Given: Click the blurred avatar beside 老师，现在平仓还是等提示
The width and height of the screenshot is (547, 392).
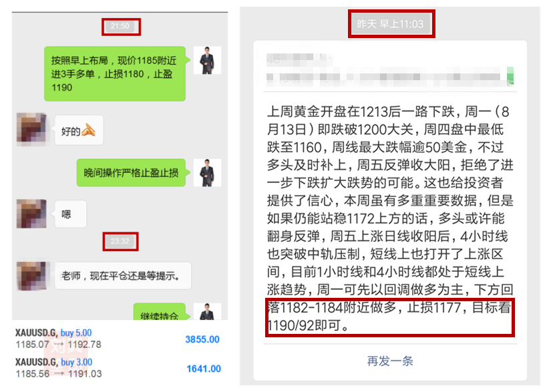Looking at the screenshot, I should (31, 276).
